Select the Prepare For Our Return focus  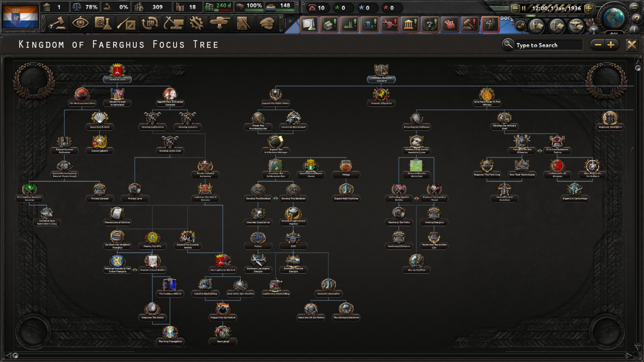coord(223,311)
